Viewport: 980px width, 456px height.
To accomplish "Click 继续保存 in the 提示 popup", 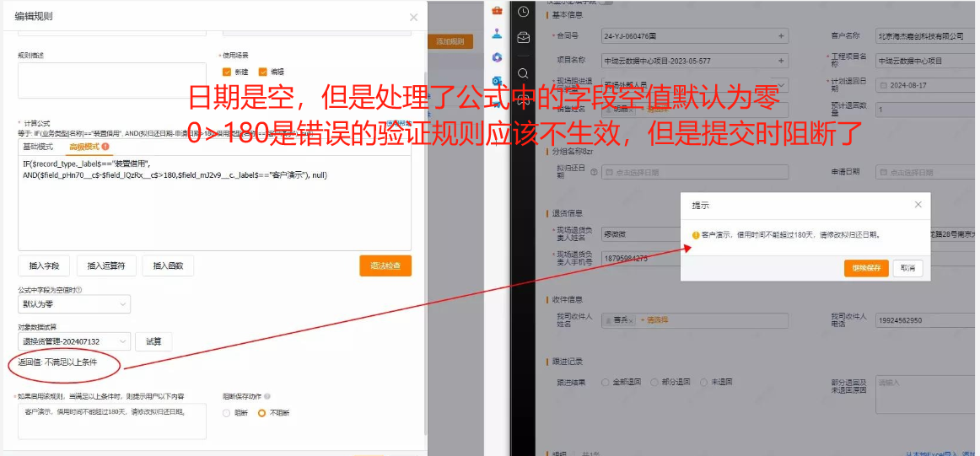I will (x=866, y=268).
